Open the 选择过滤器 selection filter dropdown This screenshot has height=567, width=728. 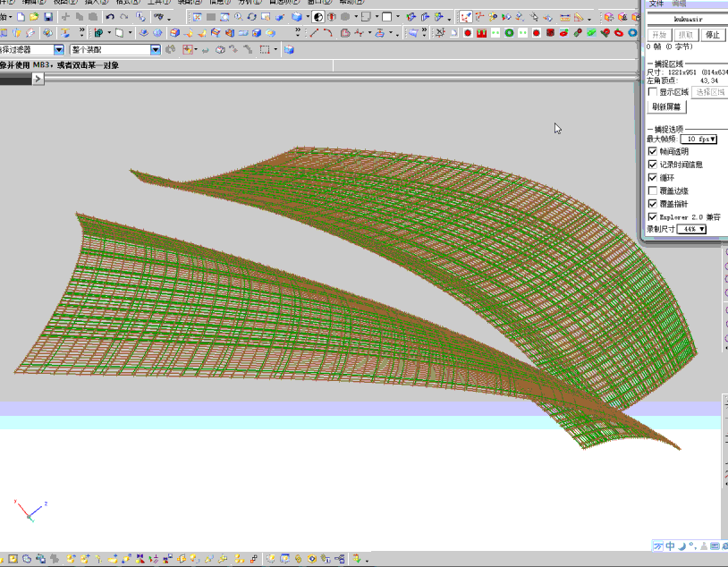coord(59,50)
